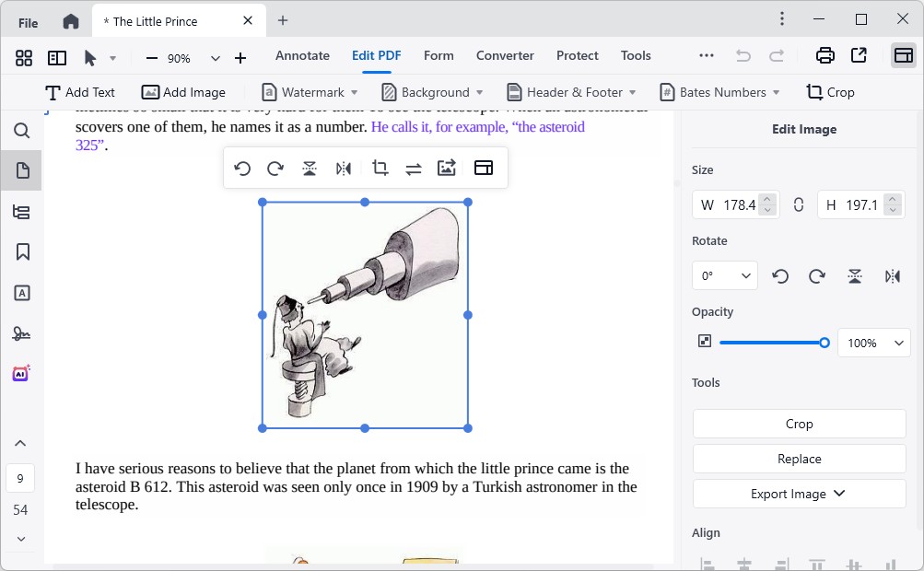Click the undo arrow
Viewport: 924px width, 571px height.
tap(743, 55)
